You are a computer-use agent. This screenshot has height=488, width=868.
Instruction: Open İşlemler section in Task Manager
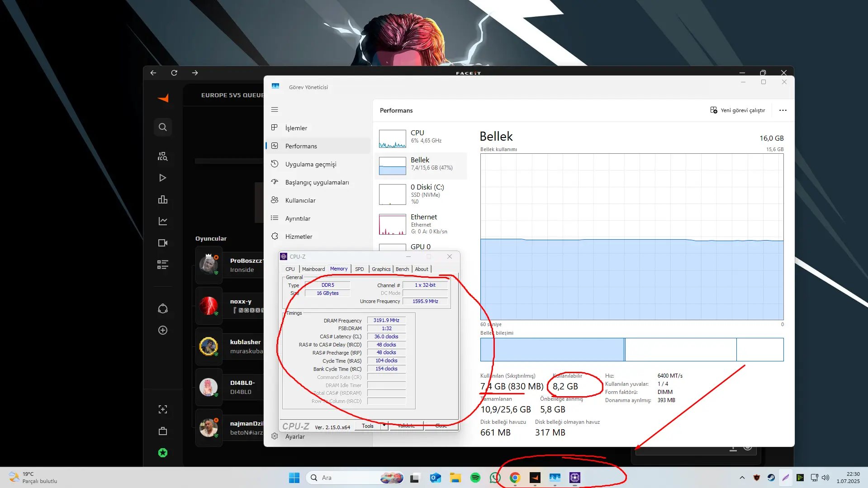coord(318,128)
